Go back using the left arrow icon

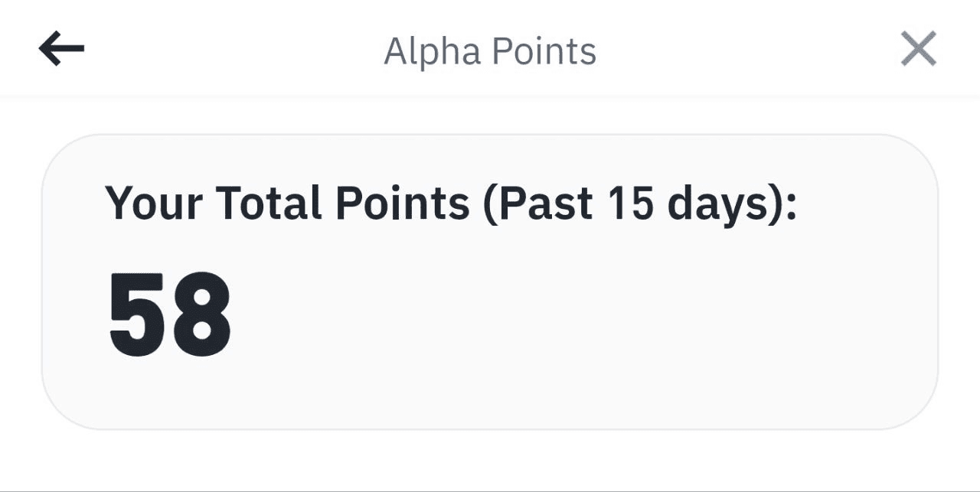[x=61, y=51]
